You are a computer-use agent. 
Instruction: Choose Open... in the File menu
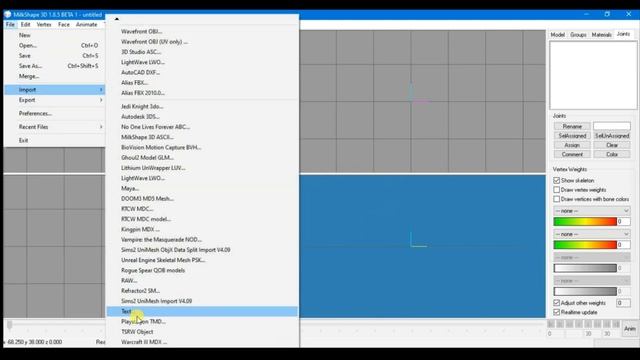54,45
